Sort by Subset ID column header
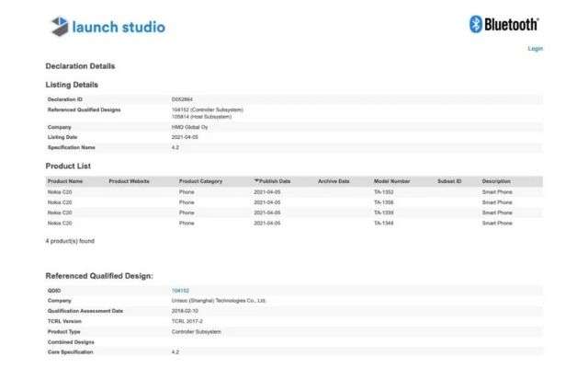The height and width of the screenshot is (368, 588). 449,181
